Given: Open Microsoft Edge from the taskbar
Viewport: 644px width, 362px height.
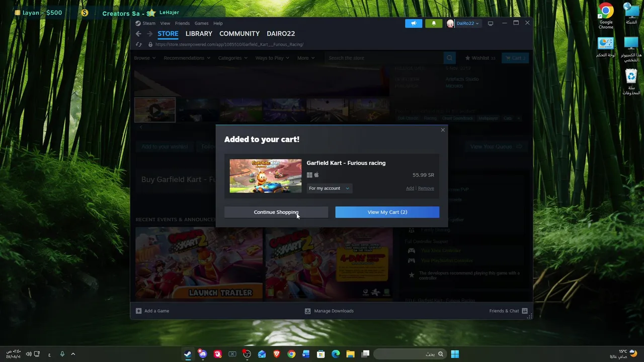Looking at the screenshot, I should [336, 354].
